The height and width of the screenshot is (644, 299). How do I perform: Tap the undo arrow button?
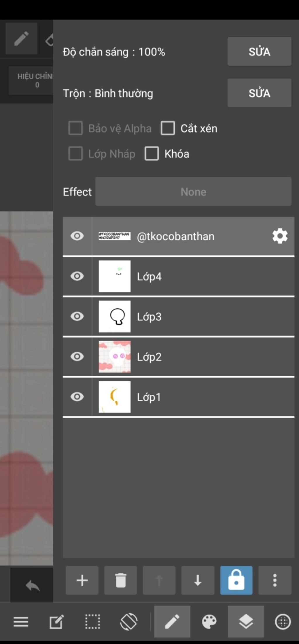(32, 585)
